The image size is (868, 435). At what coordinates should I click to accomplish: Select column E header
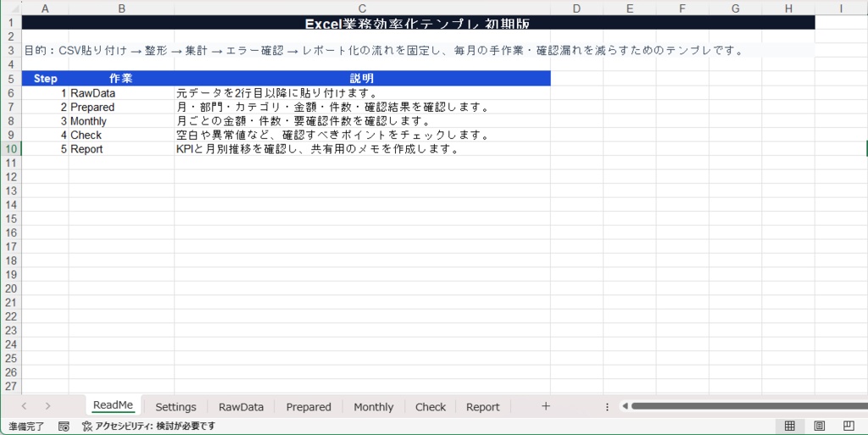630,8
